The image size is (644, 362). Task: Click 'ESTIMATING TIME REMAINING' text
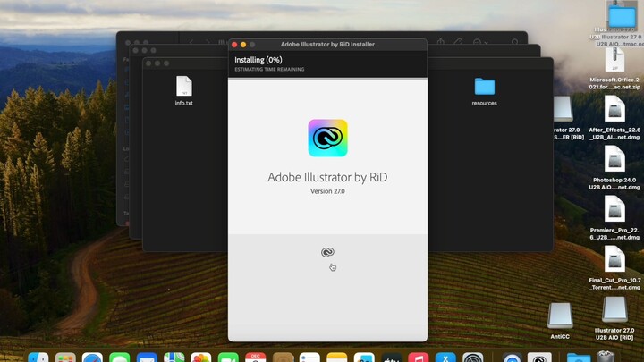click(269, 70)
